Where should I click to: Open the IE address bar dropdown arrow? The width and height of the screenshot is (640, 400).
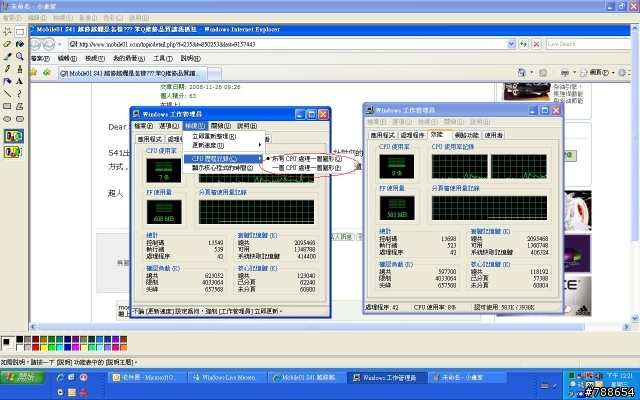[x=511, y=44]
